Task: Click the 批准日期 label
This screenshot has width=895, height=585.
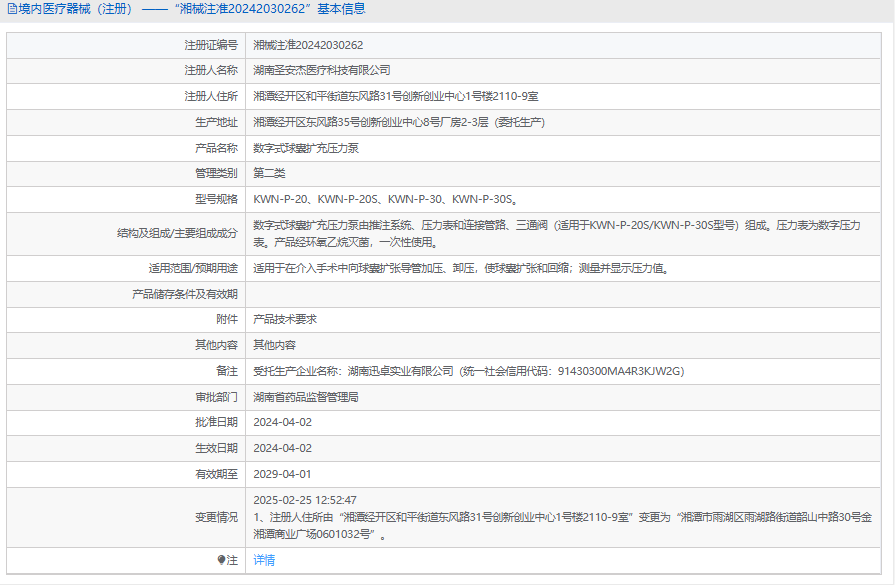Action: 216,422
